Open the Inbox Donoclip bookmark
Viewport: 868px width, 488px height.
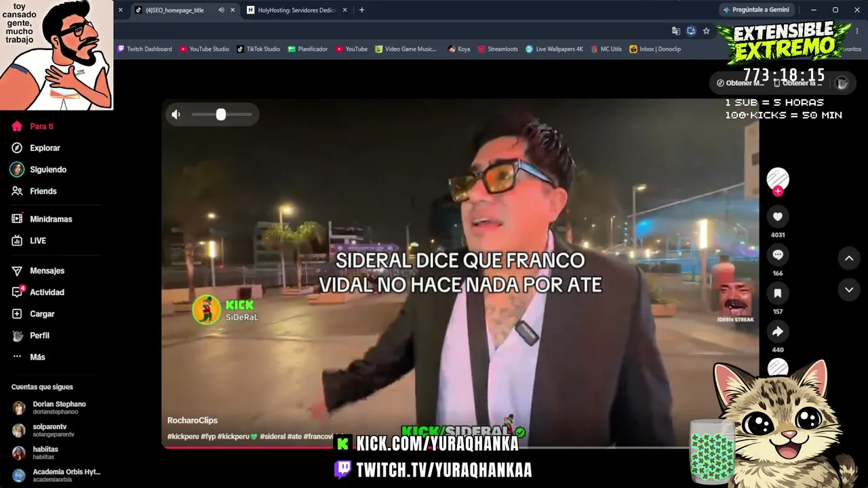pyautogui.click(x=655, y=49)
